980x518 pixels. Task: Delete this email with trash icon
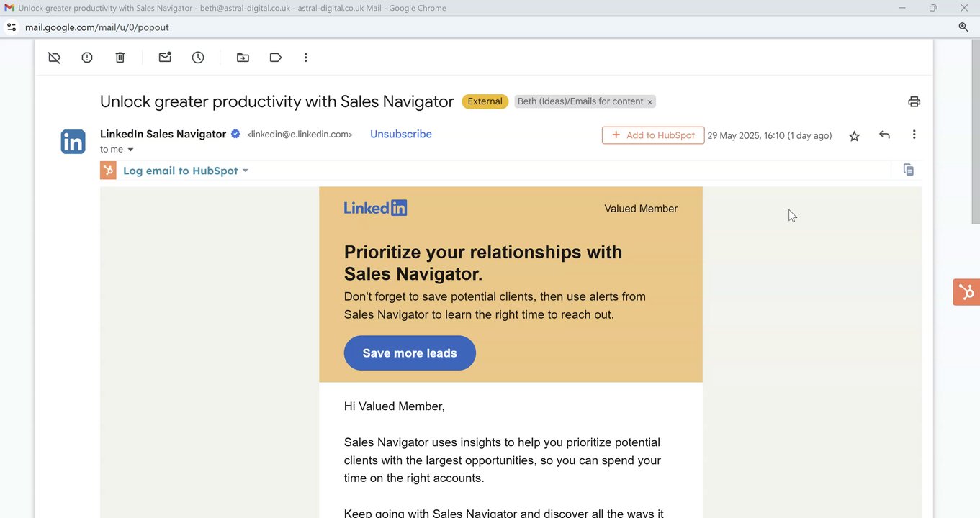point(120,58)
